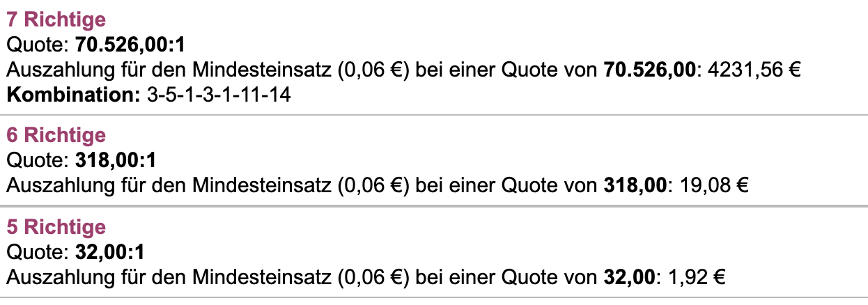
Task: Click the combination 3-5-1-3-1-11-14
Action: click(219, 94)
